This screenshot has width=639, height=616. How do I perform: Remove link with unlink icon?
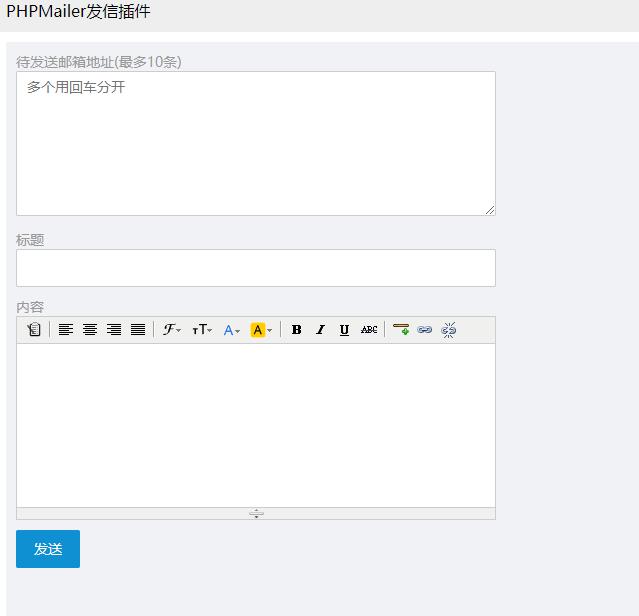click(449, 330)
